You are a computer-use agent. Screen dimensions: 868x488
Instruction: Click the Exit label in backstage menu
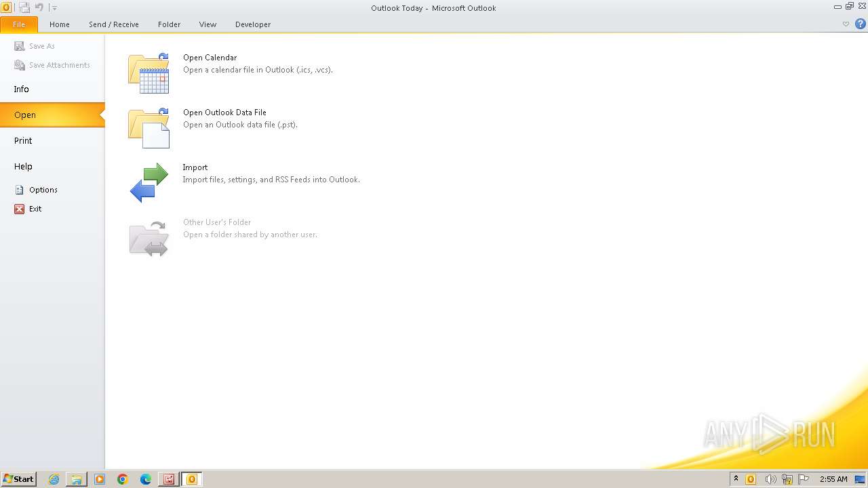(x=35, y=209)
